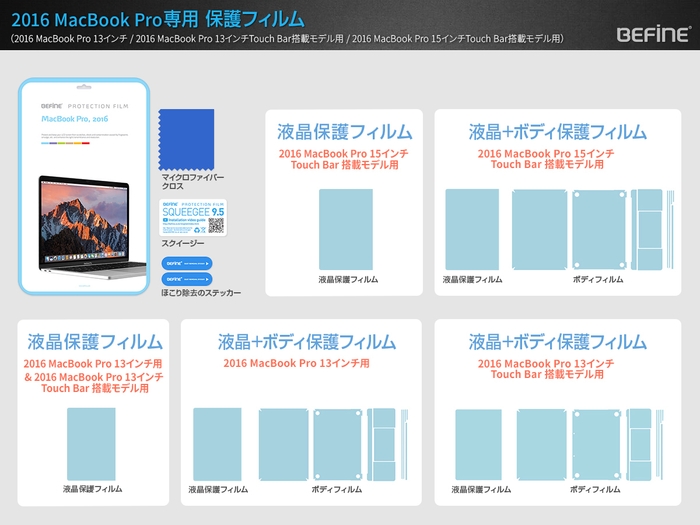Click the 15インチ Touch Bar subtitle under 液晶+ボディ保護フィルム
The height and width of the screenshot is (525, 700).
(x=546, y=159)
